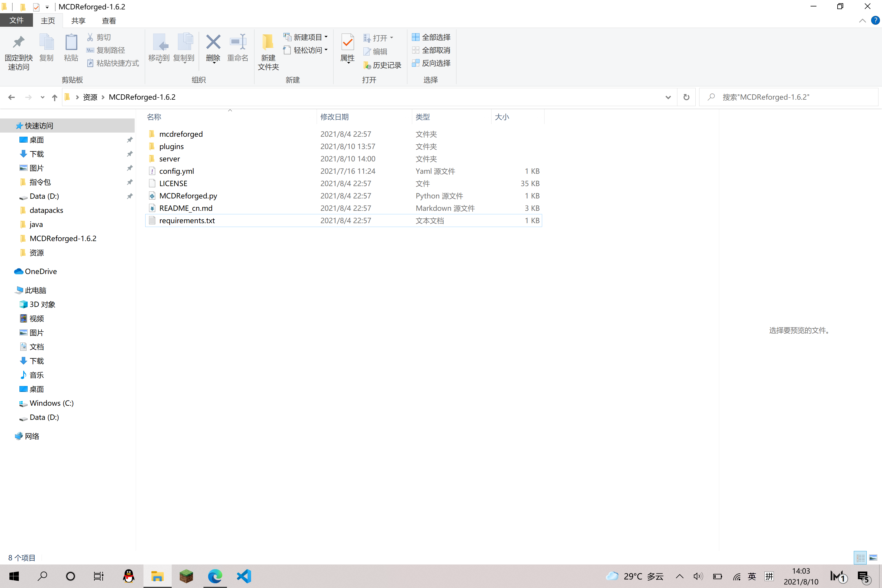Paste shortcut from clipboard
Viewport: 882px width, 588px height.
(113, 63)
